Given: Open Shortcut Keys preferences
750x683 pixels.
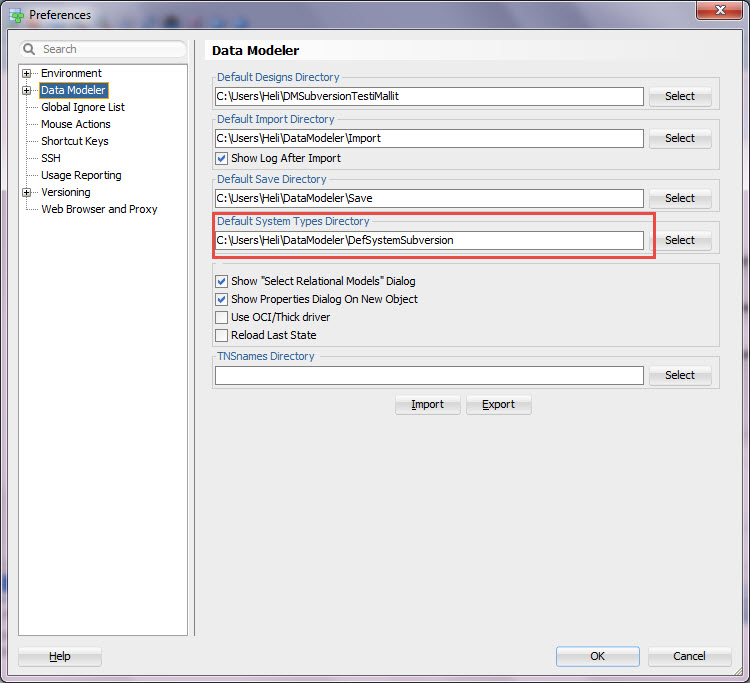Looking at the screenshot, I should [x=74, y=141].
